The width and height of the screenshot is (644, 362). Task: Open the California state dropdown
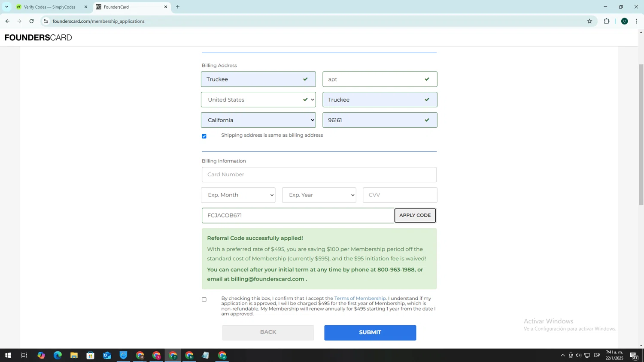click(x=258, y=120)
